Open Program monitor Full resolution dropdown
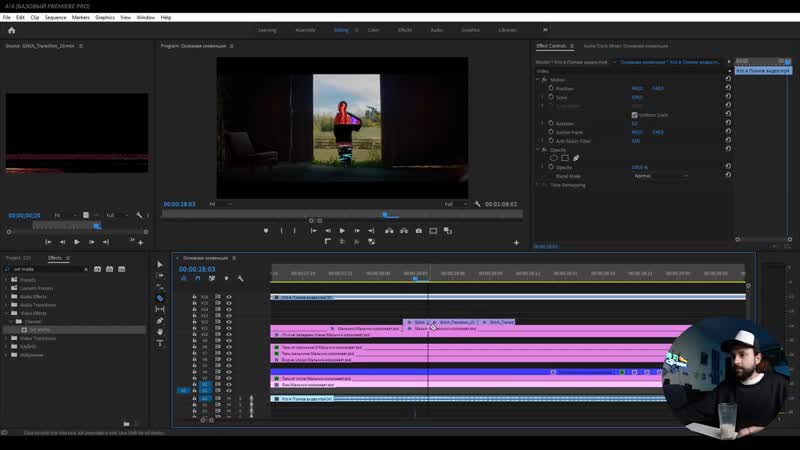The height and width of the screenshot is (450, 800). (x=455, y=204)
